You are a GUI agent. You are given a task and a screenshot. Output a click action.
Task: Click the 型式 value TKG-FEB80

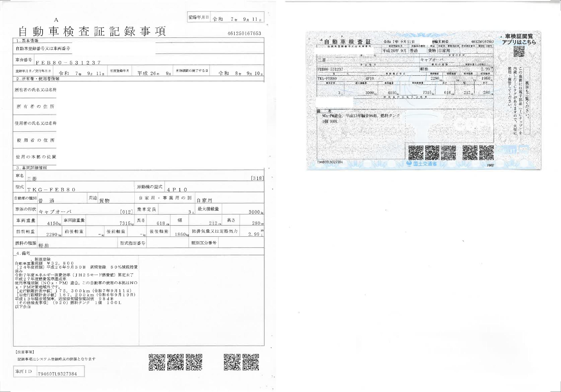click(x=51, y=190)
